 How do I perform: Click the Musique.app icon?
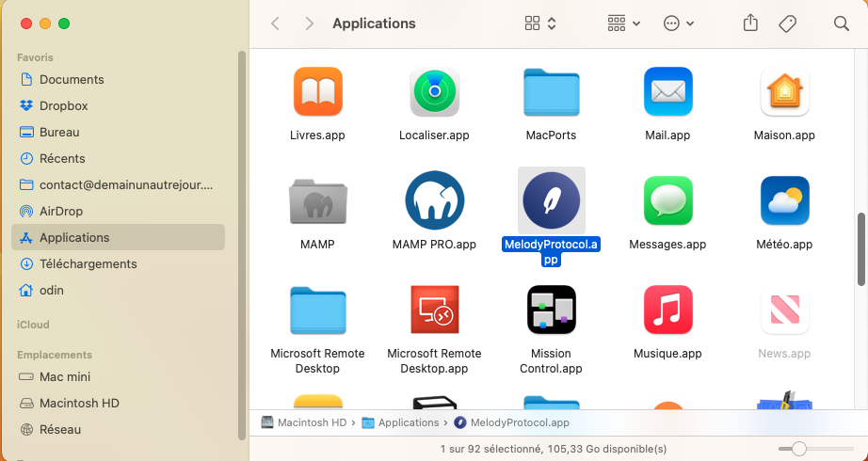(667, 310)
